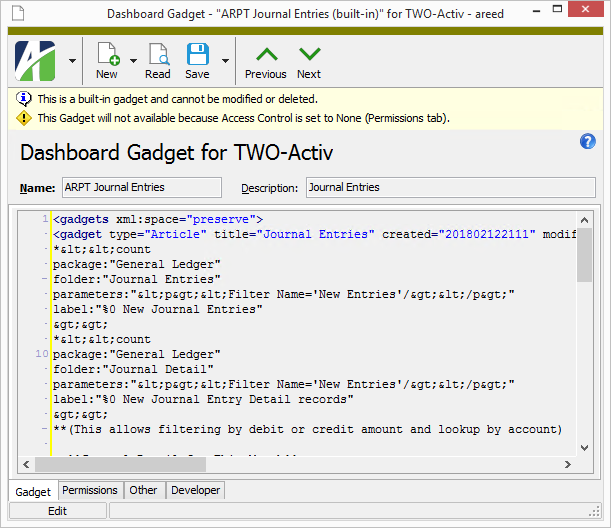Click the line label:"%0 New Journal Entry Detail records"
Screen dimensions: 611x528
[x=203, y=399]
